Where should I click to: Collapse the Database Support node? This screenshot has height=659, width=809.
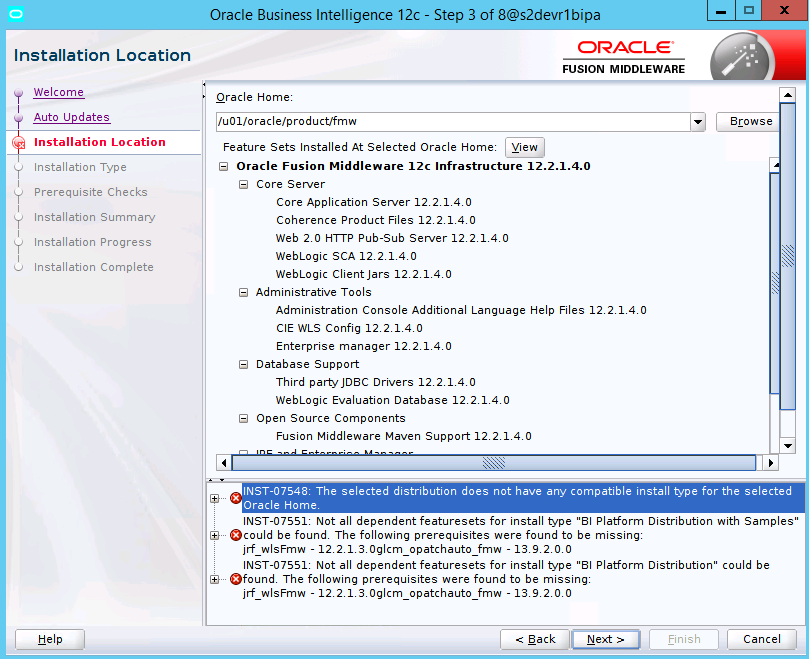[244, 364]
